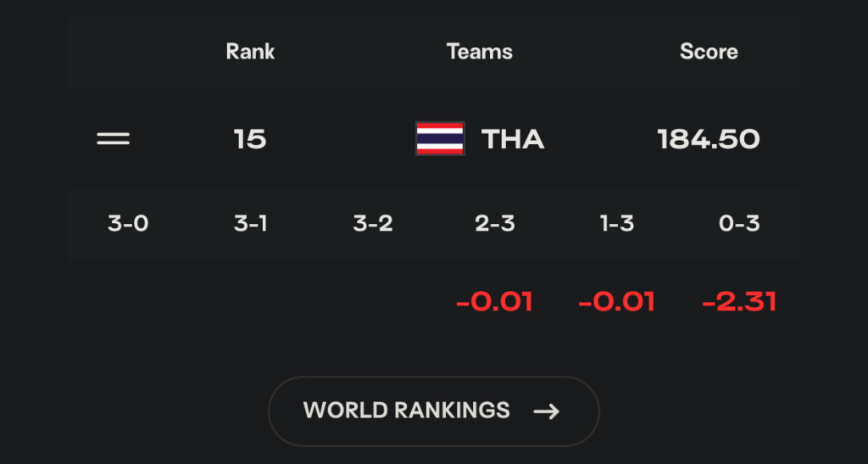Screen dimensions: 868x464
Task: Click the WORLD RANKINGS text label
Action: 406,411
